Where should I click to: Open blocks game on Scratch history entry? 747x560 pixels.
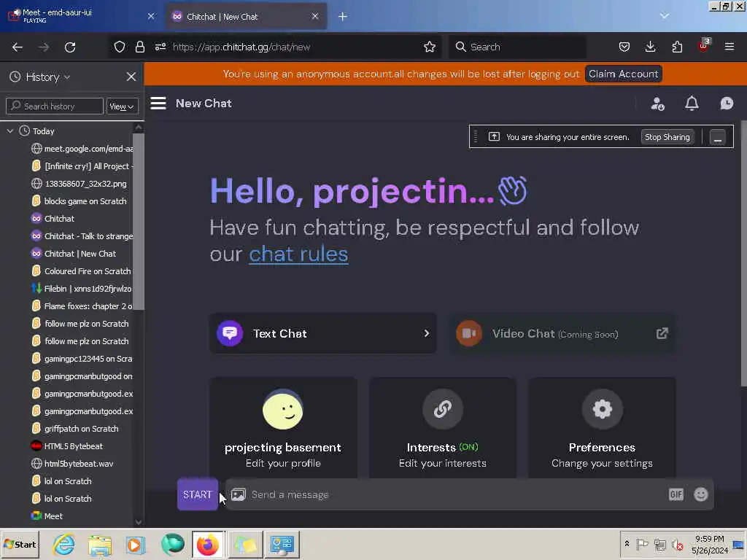pos(79,201)
